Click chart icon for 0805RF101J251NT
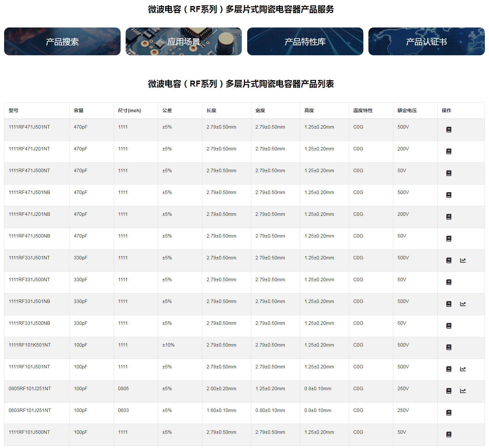Screen dimensions: 489x448 (463, 391)
